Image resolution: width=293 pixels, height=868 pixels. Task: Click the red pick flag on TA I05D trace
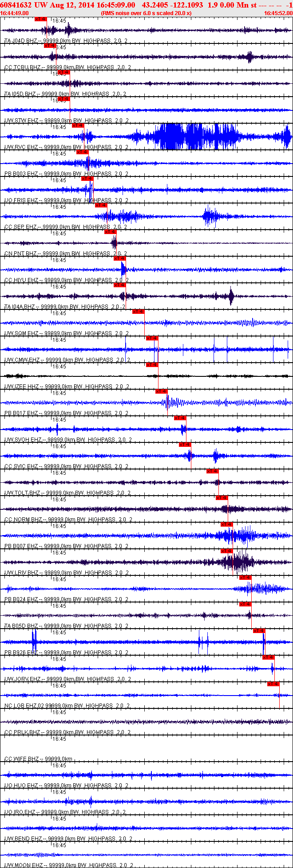(x=64, y=72)
